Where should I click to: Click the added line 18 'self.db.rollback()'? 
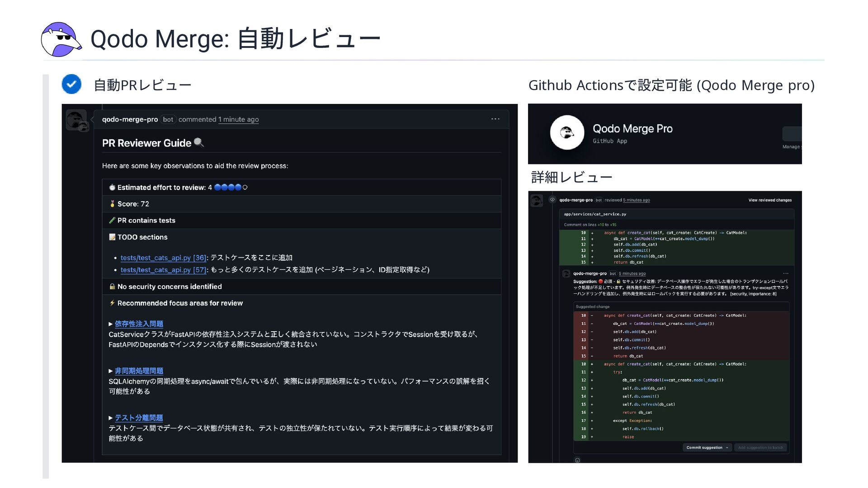681,429
